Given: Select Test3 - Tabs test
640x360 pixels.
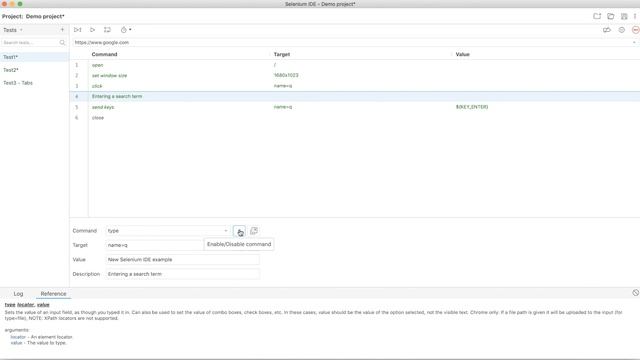Looking at the screenshot, I should (34, 83).
